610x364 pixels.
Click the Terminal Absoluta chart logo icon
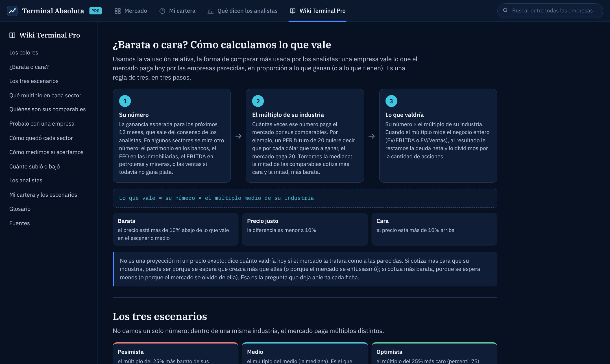click(12, 11)
